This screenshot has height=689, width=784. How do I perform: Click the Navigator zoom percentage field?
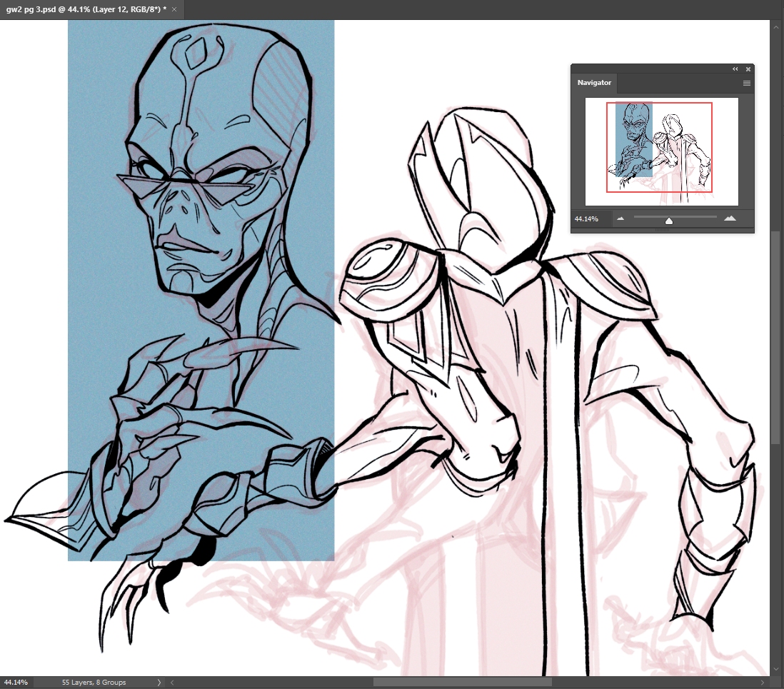(590, 218)
